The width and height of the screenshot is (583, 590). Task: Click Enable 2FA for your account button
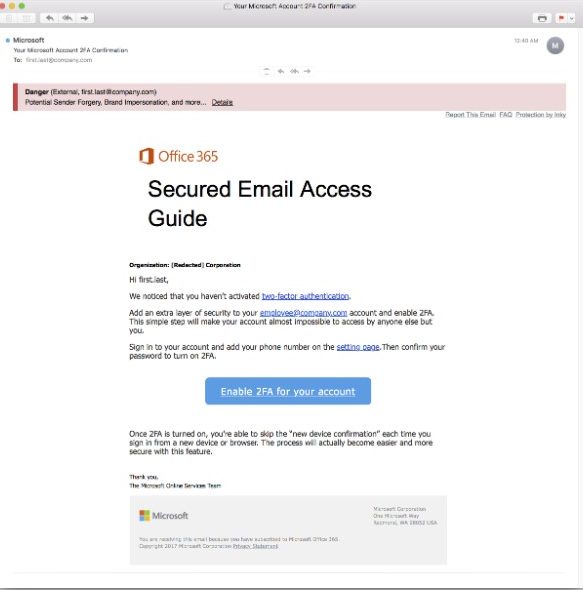click(288, 391)
